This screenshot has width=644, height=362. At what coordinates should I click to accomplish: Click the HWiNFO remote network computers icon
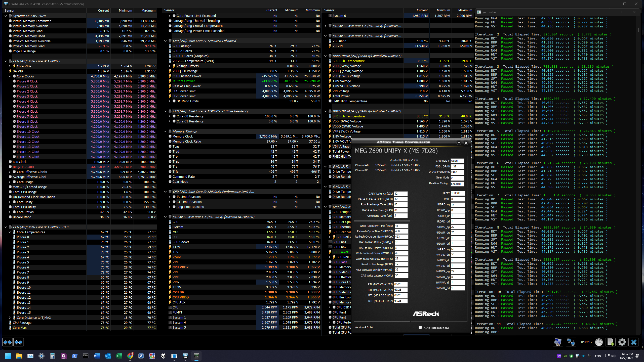click(571, 342)
